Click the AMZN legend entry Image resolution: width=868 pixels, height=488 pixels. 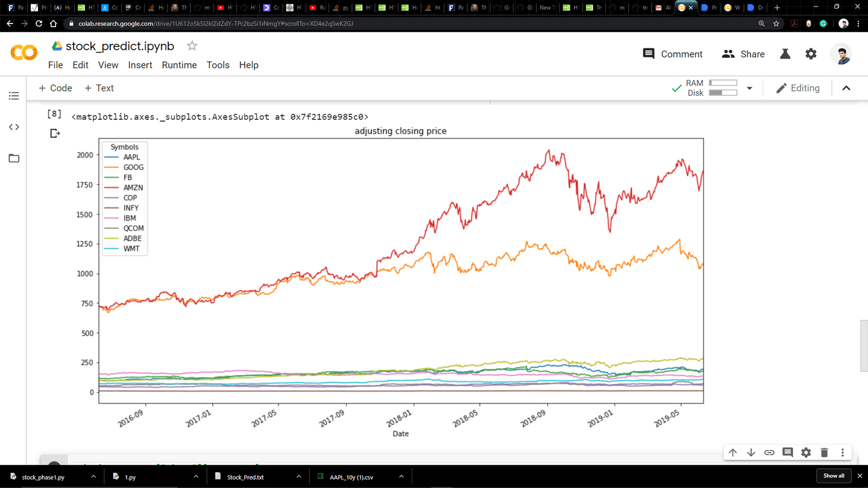click(124, 187)
